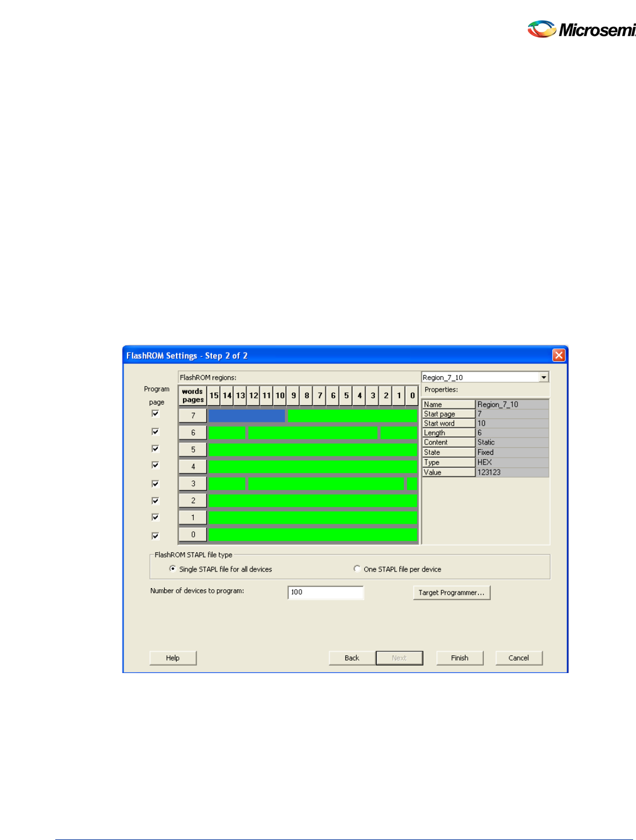This screenshot has height=840, width=636.
Task: Open Target Programmer settings
Action: (x=452, y=593)
